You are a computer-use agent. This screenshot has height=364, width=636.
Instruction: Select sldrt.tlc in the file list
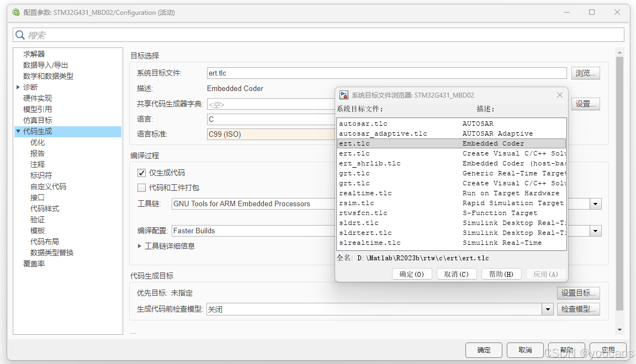pyautogui.click(x=452, y=223)
